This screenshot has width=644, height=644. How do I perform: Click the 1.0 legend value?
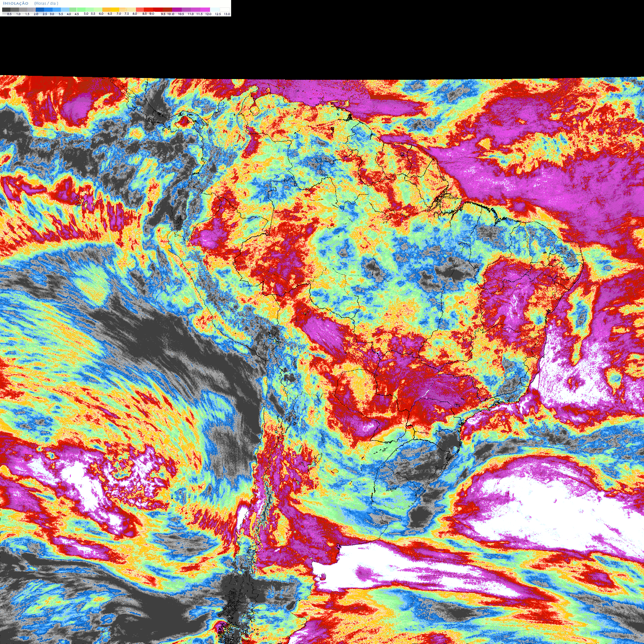18,14
